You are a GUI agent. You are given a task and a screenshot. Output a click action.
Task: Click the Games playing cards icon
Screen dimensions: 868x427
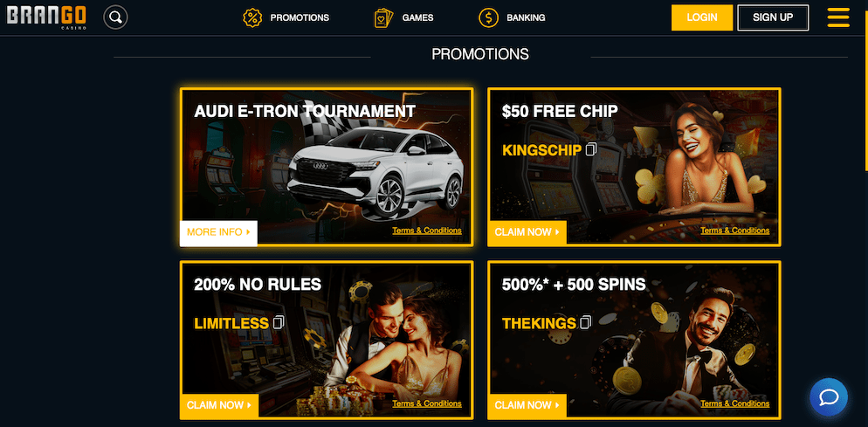[383, 17]
